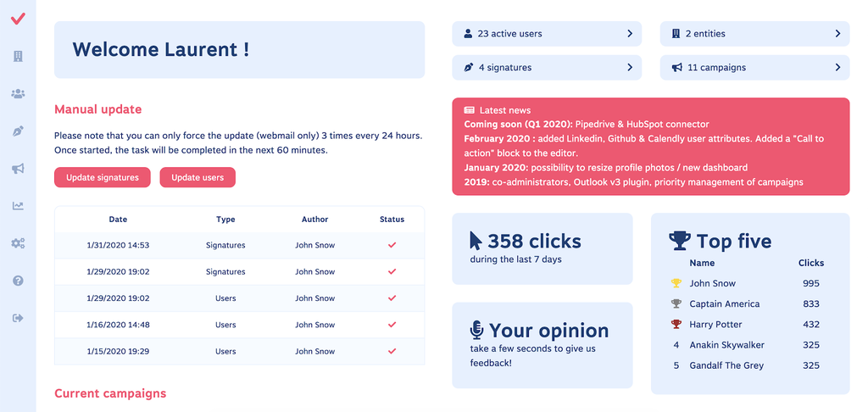Image resolution: width=868 pixels, height=412 pixels.
Task: Open signatures via sidebar pen icon
Action: [x=18, y=131]
